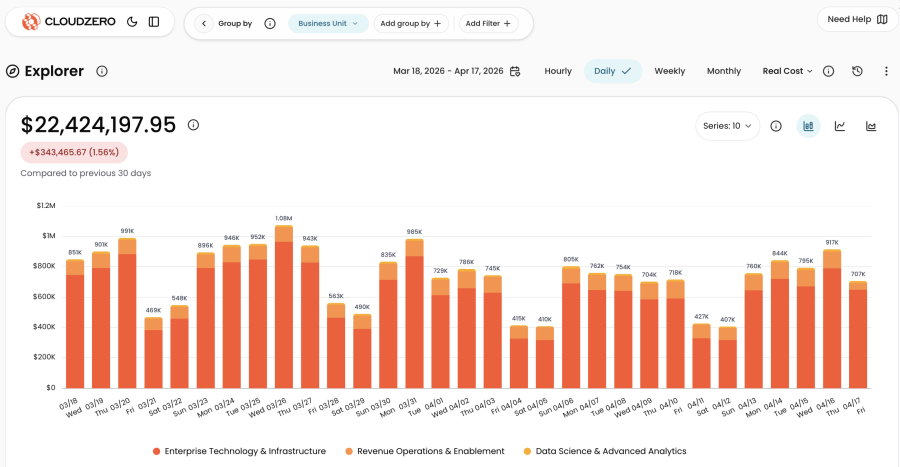Click info icon next to Real Cost
Image resolution: width=900 pixels, height=467 pixels.
click(828, 71)
